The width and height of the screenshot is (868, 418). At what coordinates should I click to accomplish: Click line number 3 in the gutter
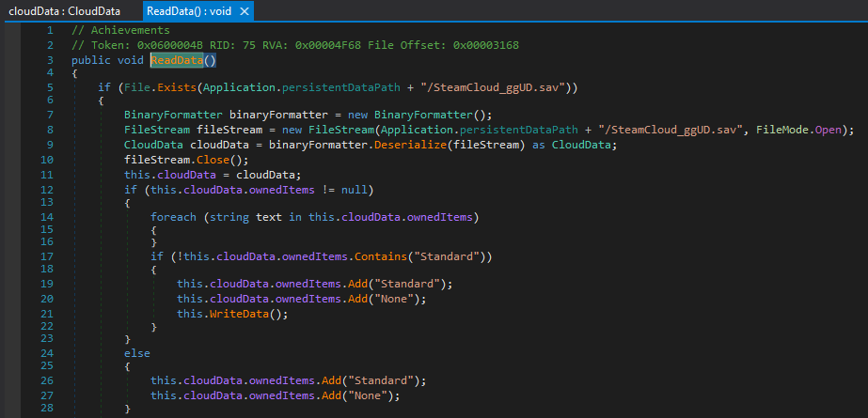pos(51,60)
